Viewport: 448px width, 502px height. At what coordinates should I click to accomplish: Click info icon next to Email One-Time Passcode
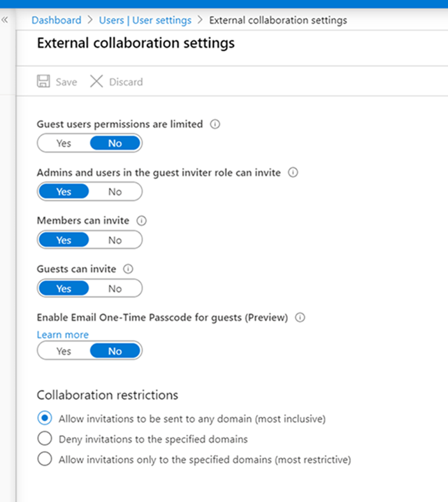click(300, 317)
